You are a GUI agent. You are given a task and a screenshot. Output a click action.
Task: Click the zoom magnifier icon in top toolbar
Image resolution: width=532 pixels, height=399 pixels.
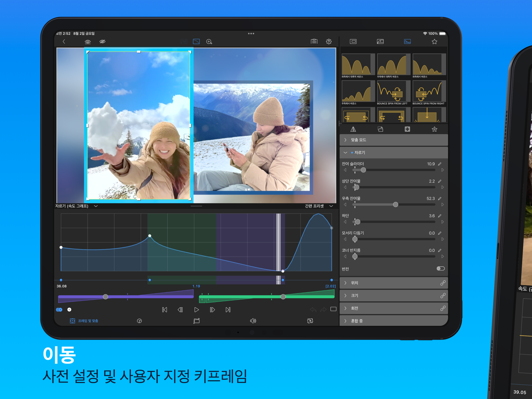209,42
